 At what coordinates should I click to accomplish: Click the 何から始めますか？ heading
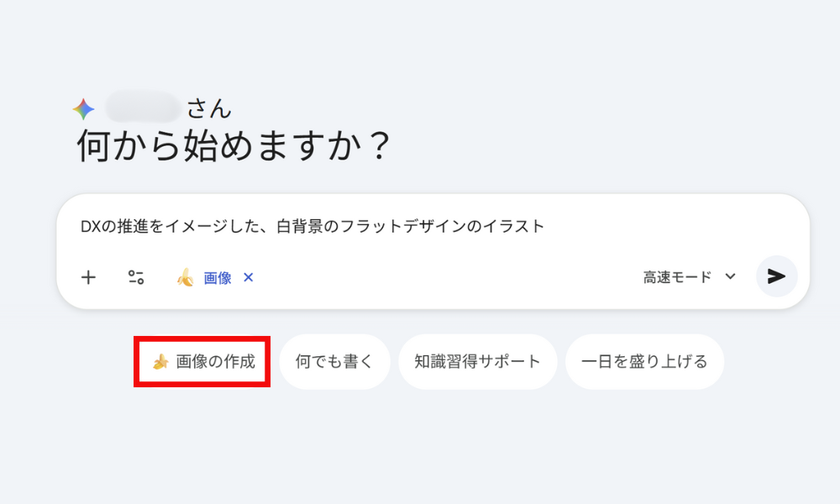pyautogui.click(x=234, y=147)
